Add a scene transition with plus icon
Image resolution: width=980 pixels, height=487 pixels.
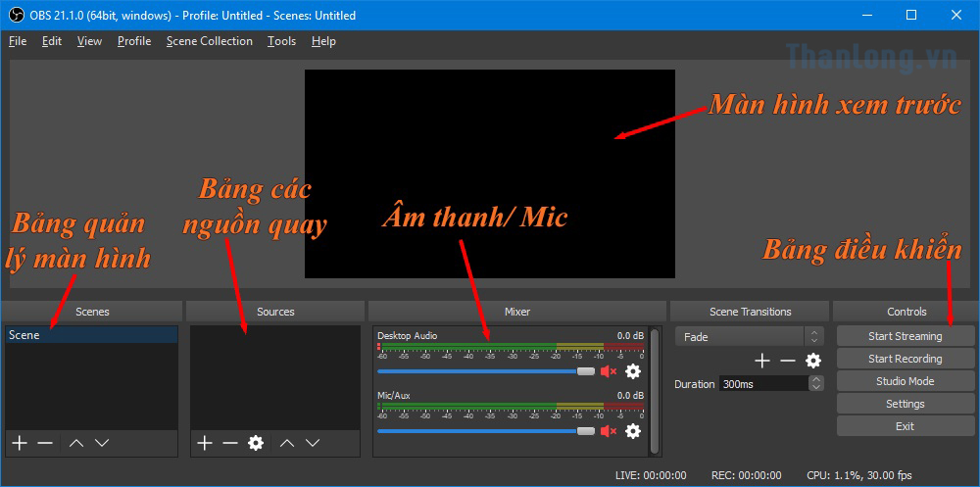pyautogui.click(x=761, y=361)
